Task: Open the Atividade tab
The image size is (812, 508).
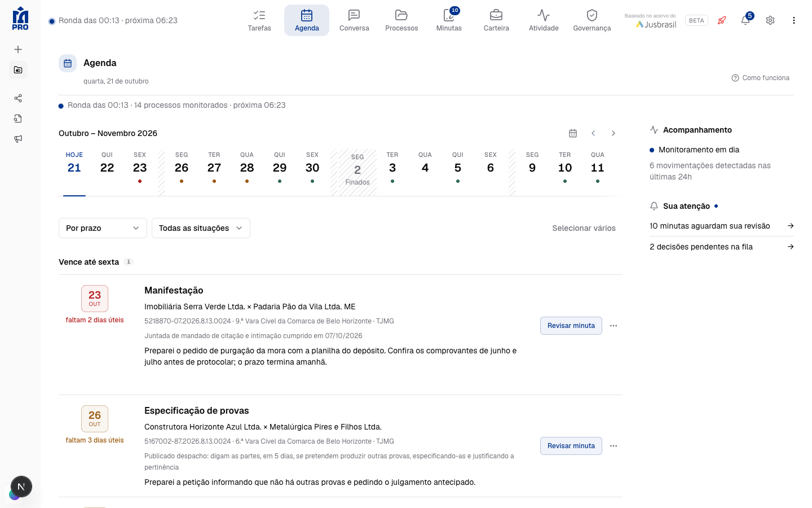Action: [544, 20]
